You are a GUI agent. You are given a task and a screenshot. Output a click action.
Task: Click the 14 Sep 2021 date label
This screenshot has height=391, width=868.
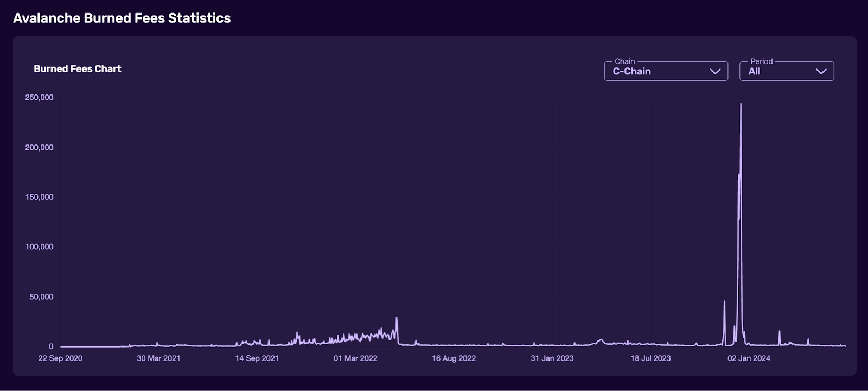257,358
